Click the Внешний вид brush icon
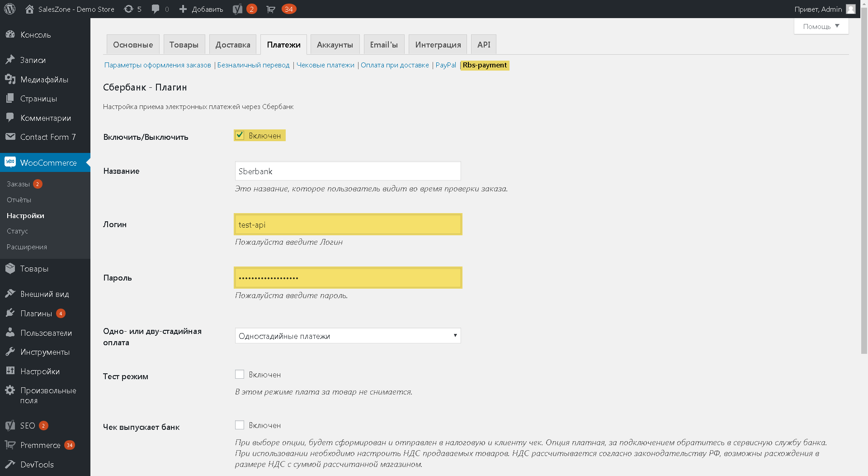 pyautogui.click(x=10, y=294)
